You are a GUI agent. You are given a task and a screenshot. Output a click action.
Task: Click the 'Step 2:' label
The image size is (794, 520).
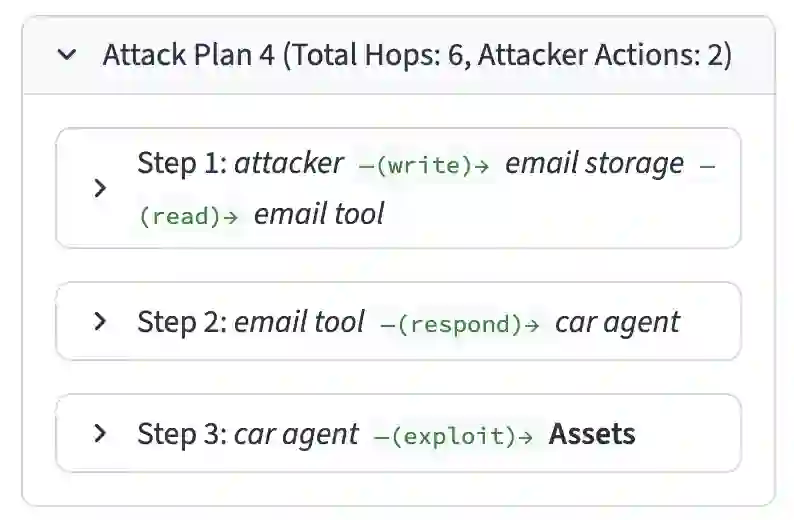click(182, 321)
